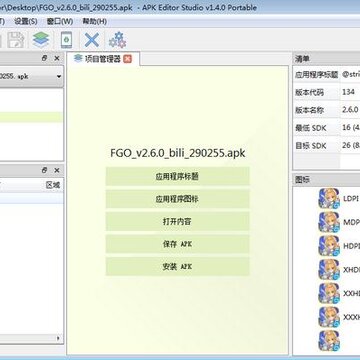Click the 应用程序图标 button
Image resolution: width=360 pixels, height=360 pixels.
coord(177,199)
